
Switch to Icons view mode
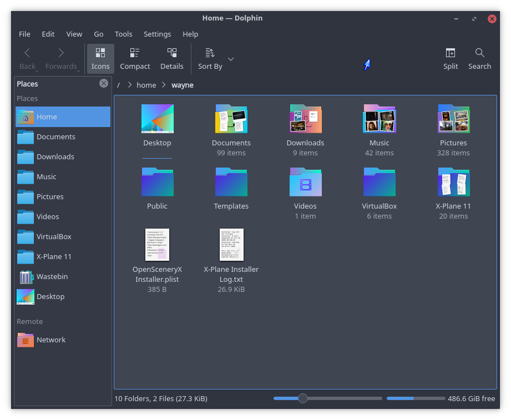pyautogui.click(x=100, y=59)
